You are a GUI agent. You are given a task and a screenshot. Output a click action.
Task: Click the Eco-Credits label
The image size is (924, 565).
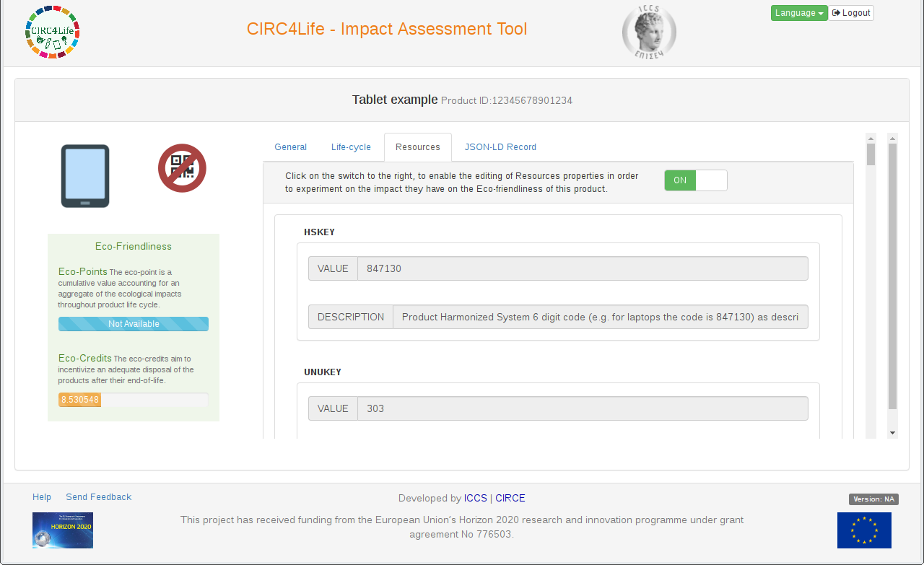tap(85, 358)
